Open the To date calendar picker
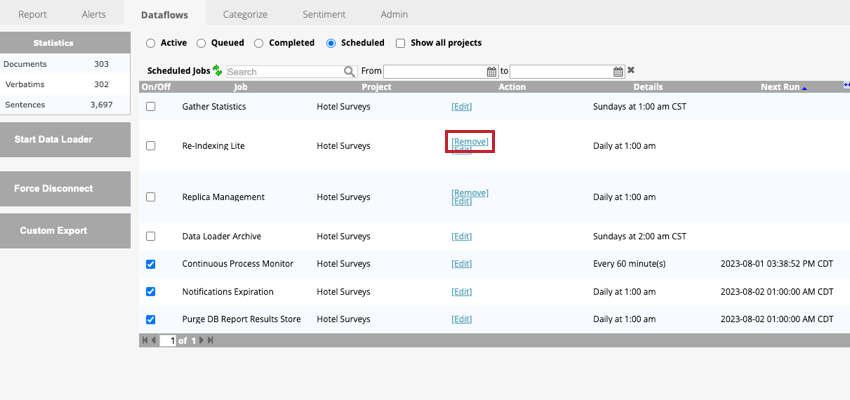Viewport: 850px width, 400px height. coord(618,72)
